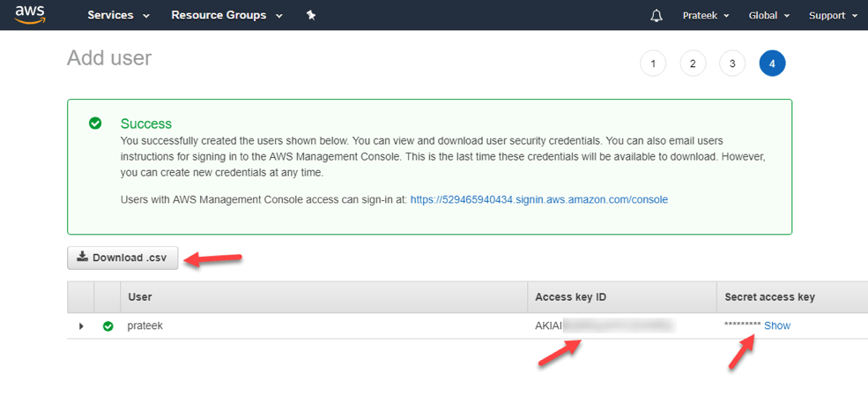Expand the prateek user row arrow
This screenshot has height=404, width=868.
(x=81, y=326)
